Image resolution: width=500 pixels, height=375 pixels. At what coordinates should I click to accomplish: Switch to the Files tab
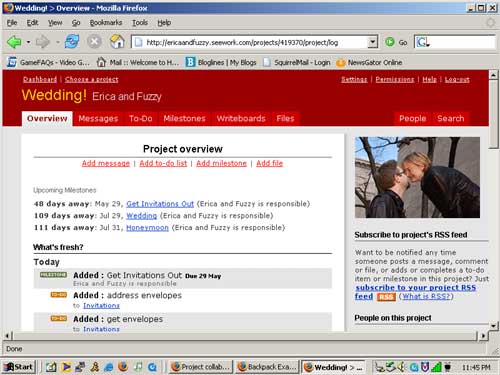pyautogui.click(x=285, y=119)
